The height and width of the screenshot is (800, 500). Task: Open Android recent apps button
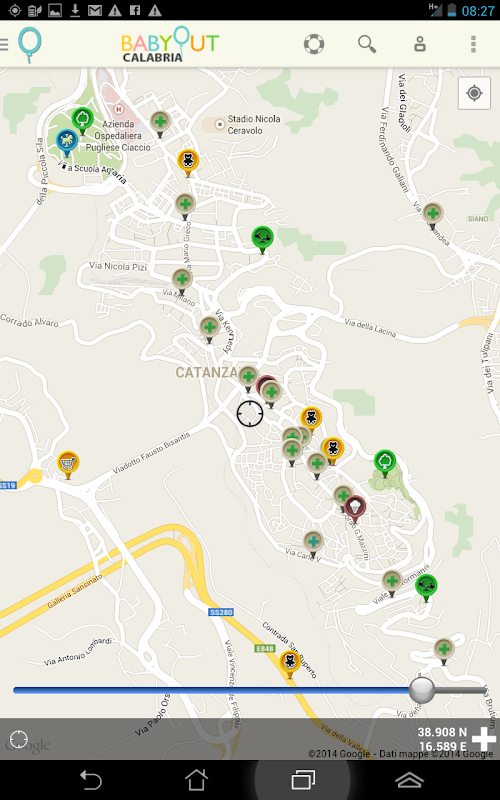[303, 780]
